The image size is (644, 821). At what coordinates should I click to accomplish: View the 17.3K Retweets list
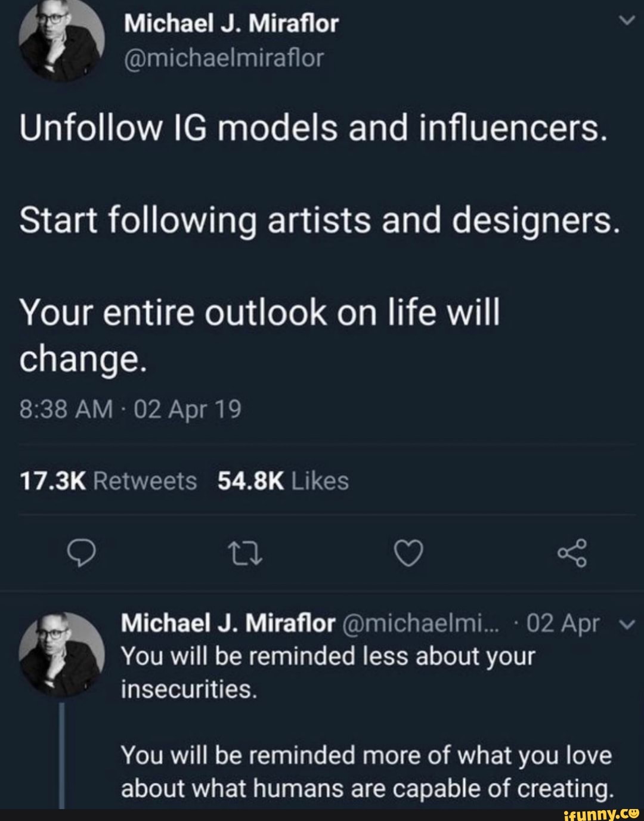(109, 481)
